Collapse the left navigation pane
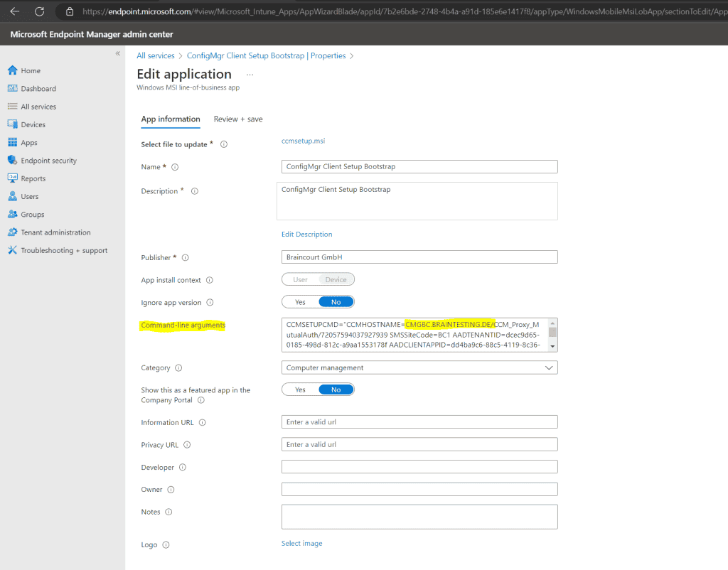 click(x=117, y=53)
